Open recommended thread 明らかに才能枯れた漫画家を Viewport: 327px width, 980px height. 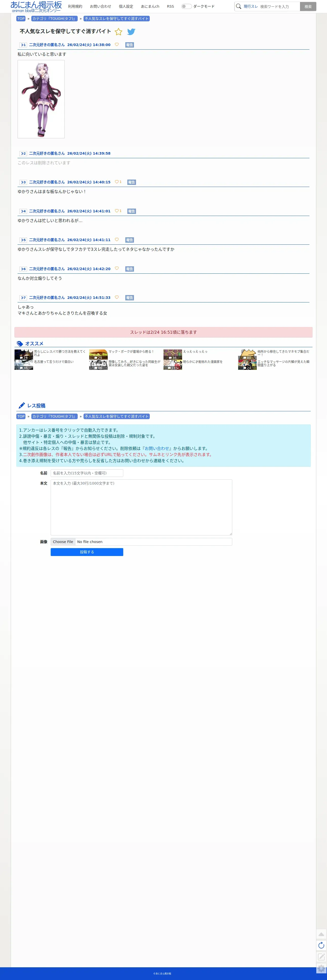pyautogui.click(x=203, y=362)
